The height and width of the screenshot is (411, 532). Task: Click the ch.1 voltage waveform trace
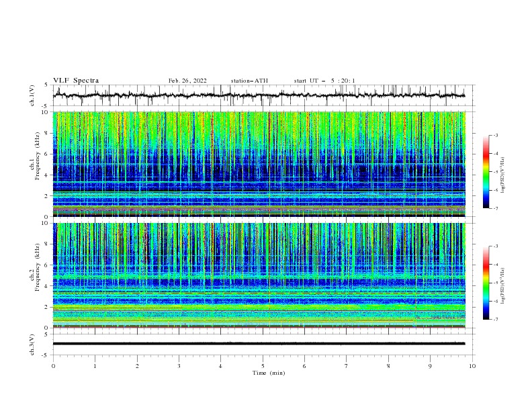coord(259,95)
